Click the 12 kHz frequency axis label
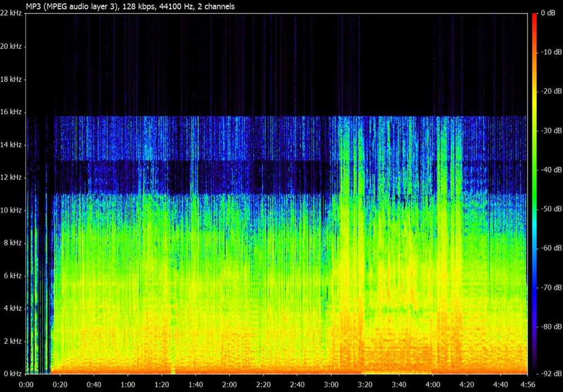Screen dimensions: 563x392 pyautogui.click(x=11, y=178)
